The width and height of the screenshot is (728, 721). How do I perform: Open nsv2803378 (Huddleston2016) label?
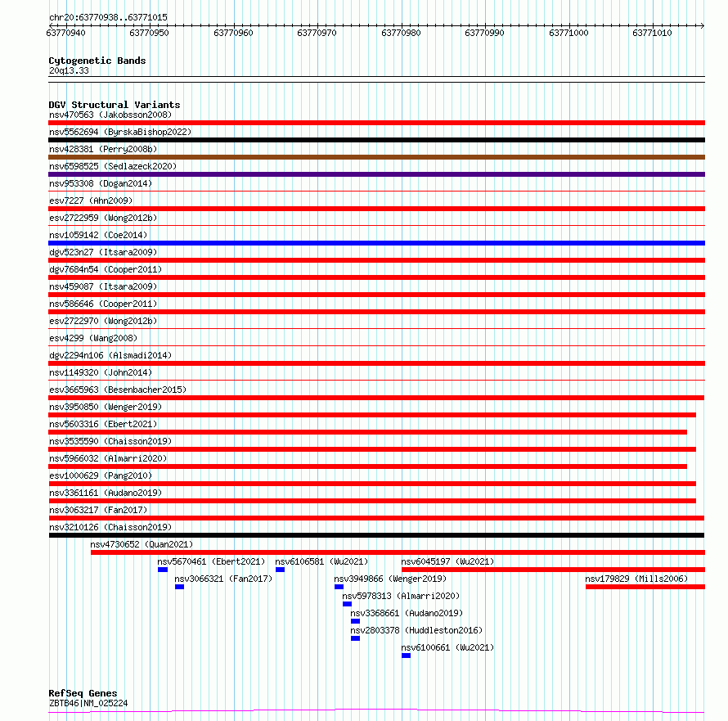[x=416, y=630]
